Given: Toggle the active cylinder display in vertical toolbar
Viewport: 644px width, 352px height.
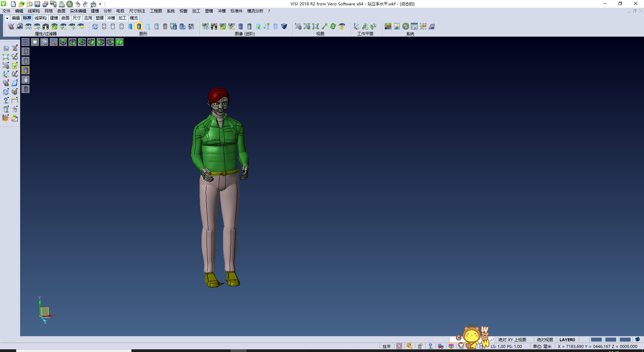Looking at the screenshot, I should [x=26, y=70].
